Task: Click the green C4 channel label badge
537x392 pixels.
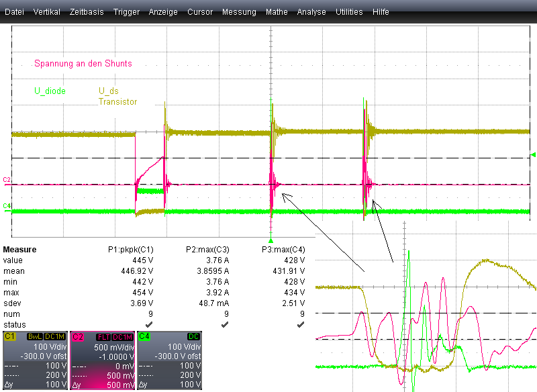Action: (144, 336)
